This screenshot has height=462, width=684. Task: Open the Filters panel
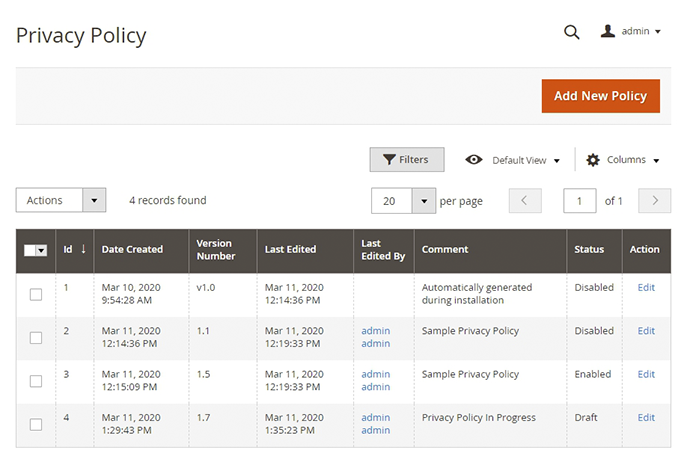[x=406, y=160]
